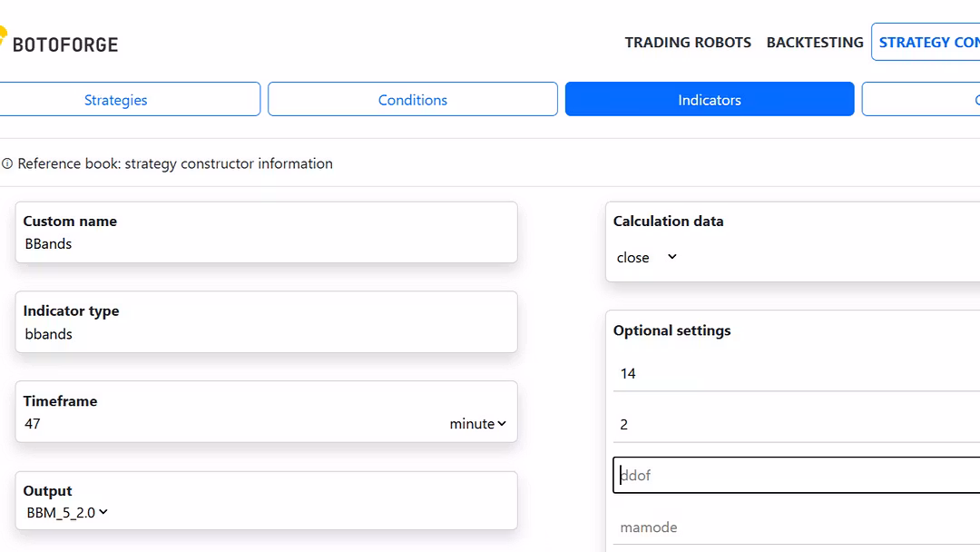This screenshot has height=552, width=980.
Task: Open reference book strategy constructor information
Action: tap(175, 164)
